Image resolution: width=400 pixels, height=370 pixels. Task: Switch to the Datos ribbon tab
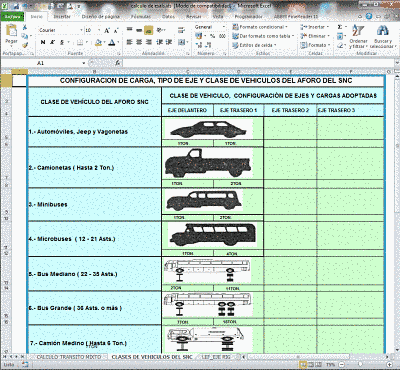click(x=168, y=16)
